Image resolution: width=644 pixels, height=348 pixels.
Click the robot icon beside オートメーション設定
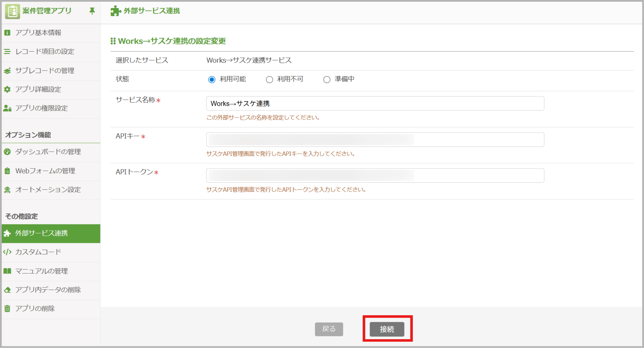pos(7,190)
